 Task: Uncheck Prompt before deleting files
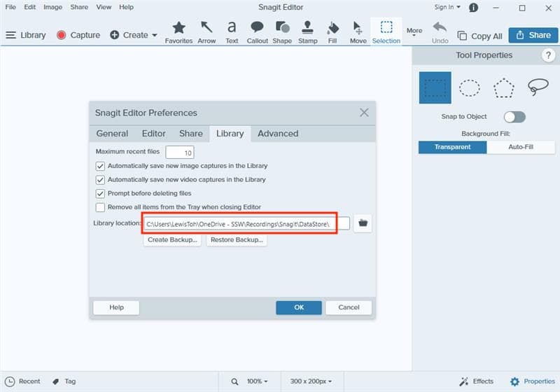(100, 193)
